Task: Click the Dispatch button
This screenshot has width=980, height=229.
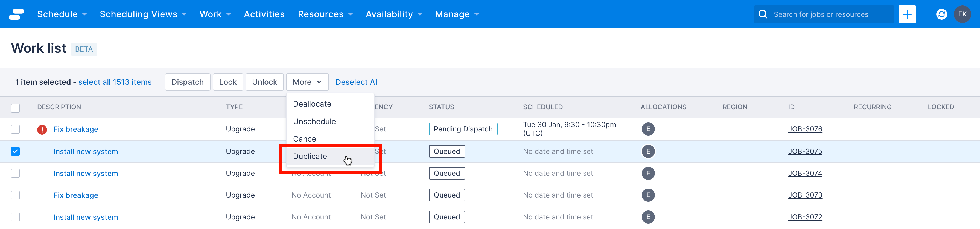Action: coord(188,82)
